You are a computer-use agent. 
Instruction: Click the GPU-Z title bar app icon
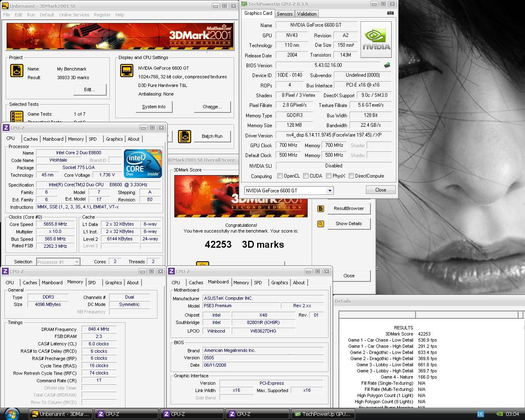244,4
